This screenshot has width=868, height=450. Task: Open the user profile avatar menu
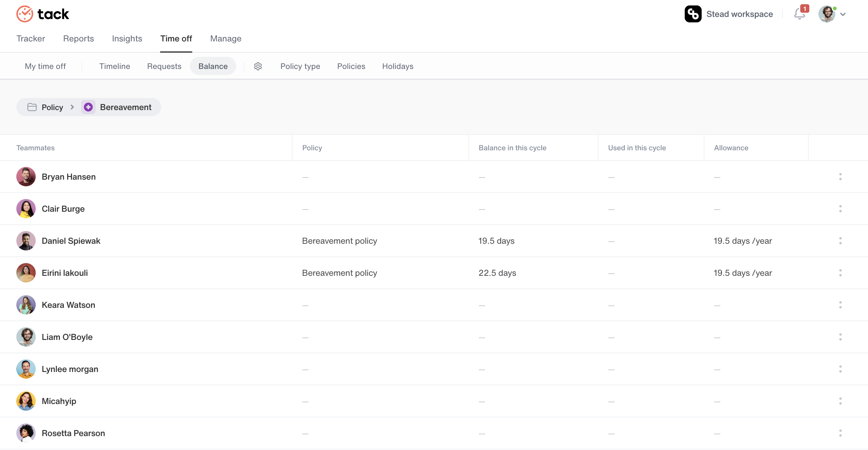tap(827, 14)
